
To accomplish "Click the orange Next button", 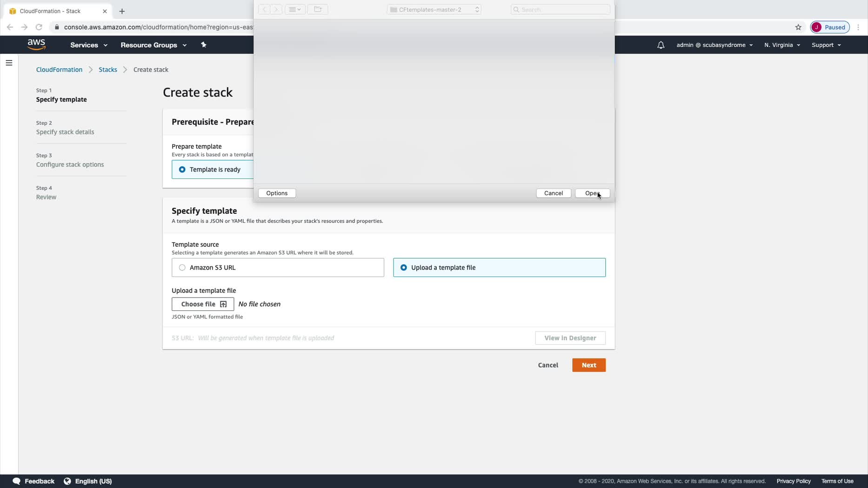I will click(589, 365).
